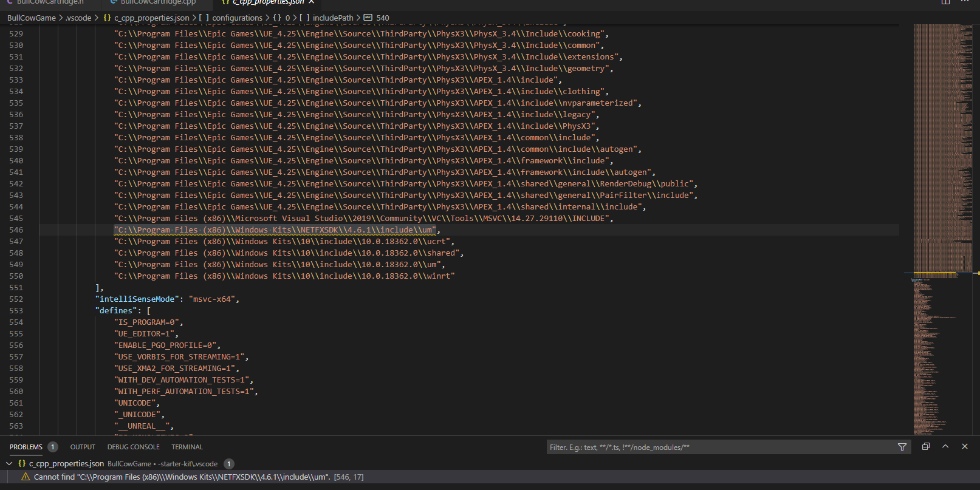The width and height of the screenshot is (980, 490).
Task: Switch to the TERMINAL tab
Action: tap(187, 447)
